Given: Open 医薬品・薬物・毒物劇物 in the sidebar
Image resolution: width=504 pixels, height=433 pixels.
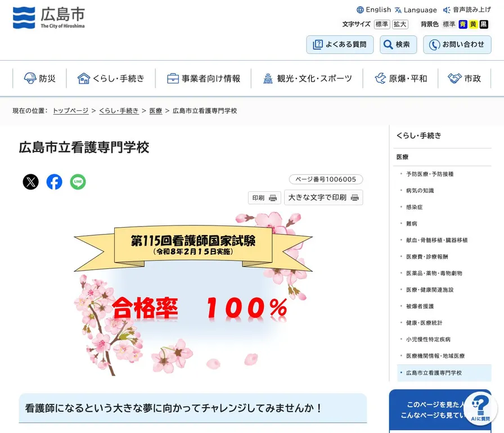Looking at the screenshot, I should (434, 273).
